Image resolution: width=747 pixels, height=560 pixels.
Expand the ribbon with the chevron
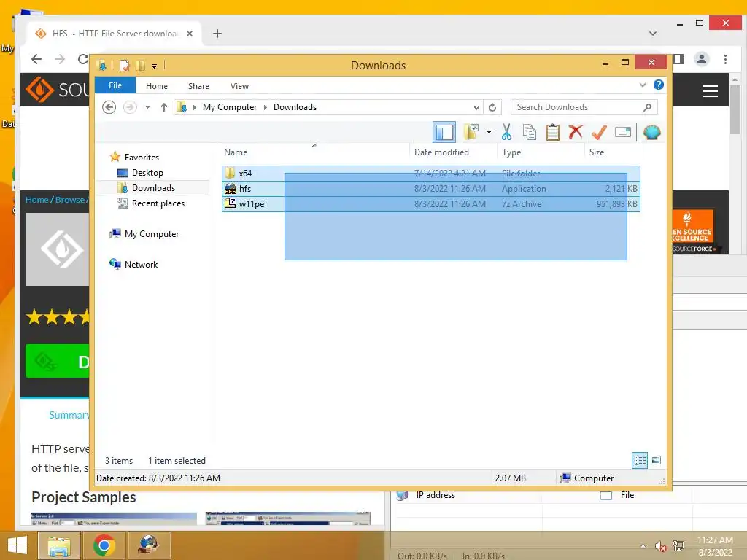click(x=642, y=85)
